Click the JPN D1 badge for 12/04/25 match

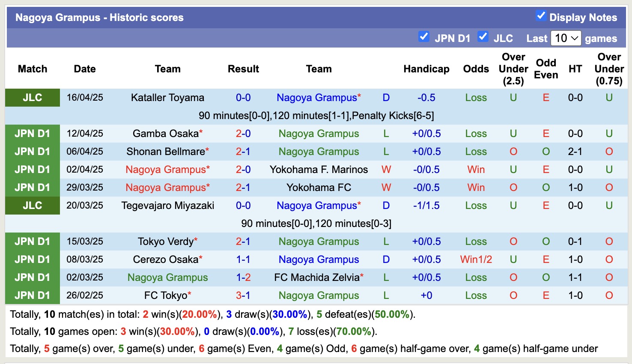point(33,134)
